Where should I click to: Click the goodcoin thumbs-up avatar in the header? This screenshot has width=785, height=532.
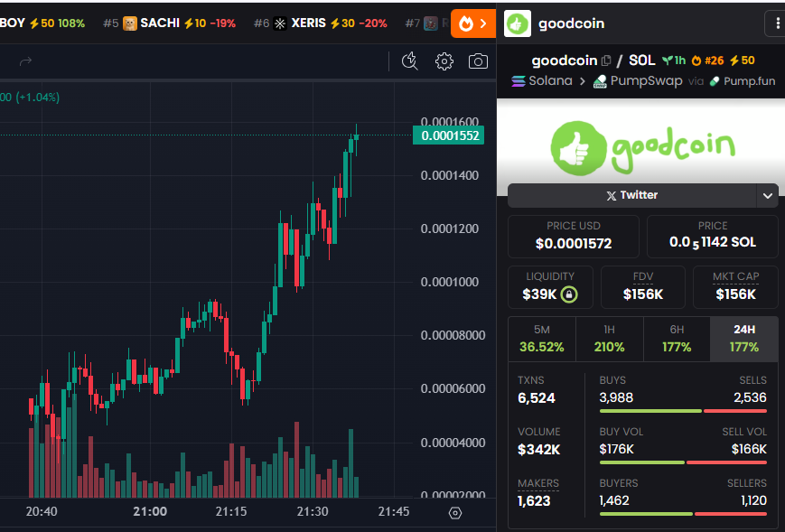coord(517,23)
